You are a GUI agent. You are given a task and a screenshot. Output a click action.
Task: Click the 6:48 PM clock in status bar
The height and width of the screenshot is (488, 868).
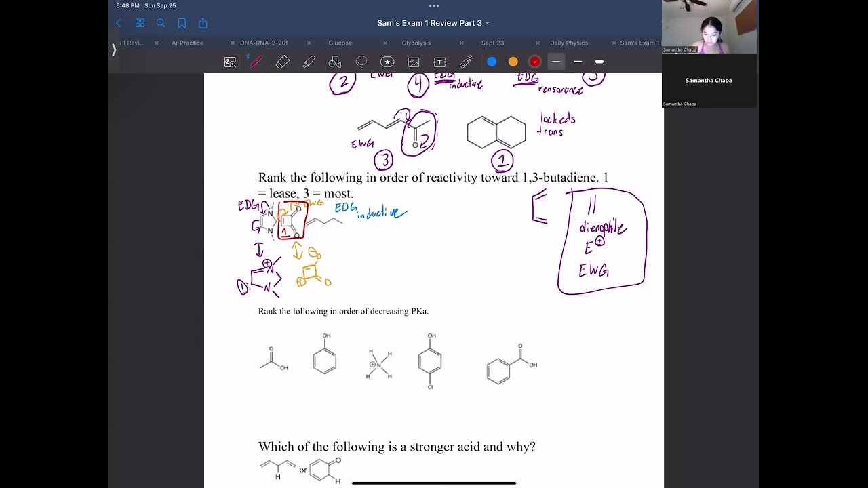[x=127, y=5]
